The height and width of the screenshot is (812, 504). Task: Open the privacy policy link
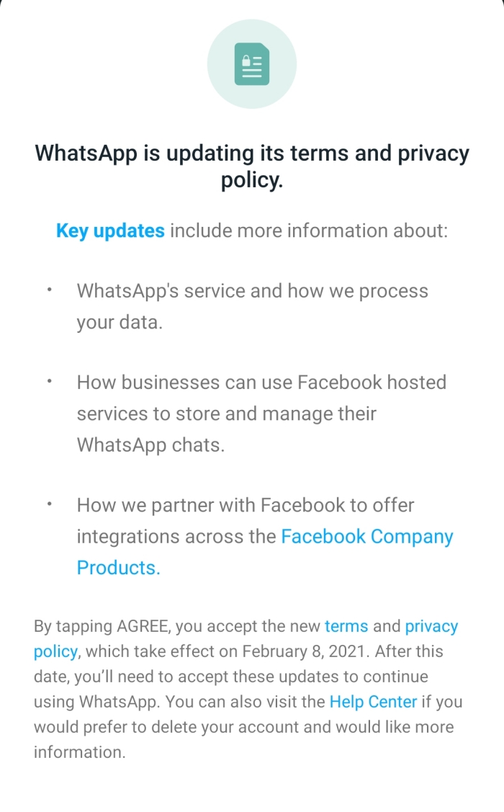431,626
